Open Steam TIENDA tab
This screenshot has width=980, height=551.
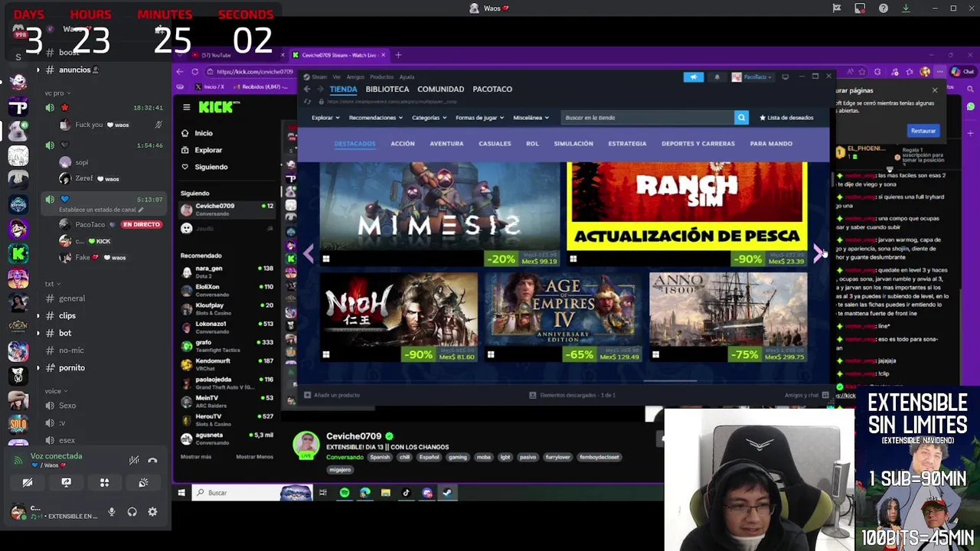point(344,90)
